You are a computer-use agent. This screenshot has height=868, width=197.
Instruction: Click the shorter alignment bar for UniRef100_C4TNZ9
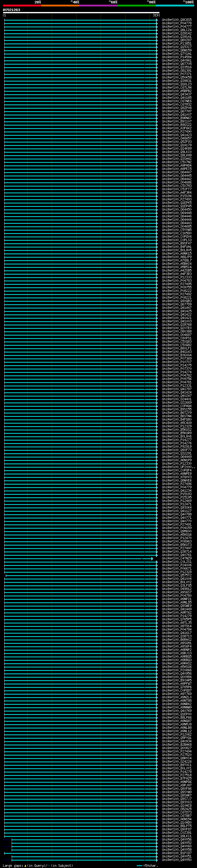(x=79, y=559)
